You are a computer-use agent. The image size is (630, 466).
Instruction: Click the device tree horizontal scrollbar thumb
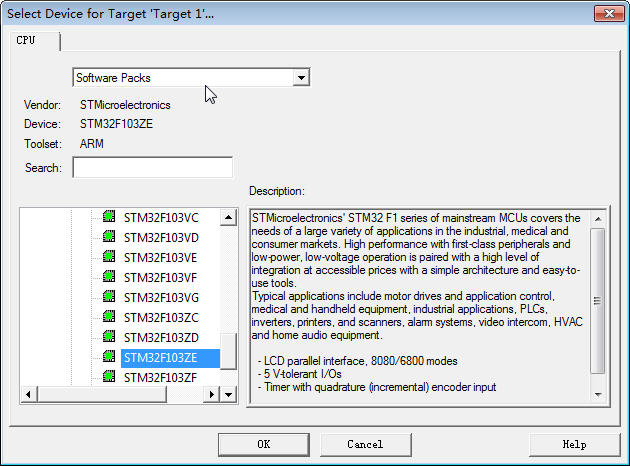(x=102, y=394)
